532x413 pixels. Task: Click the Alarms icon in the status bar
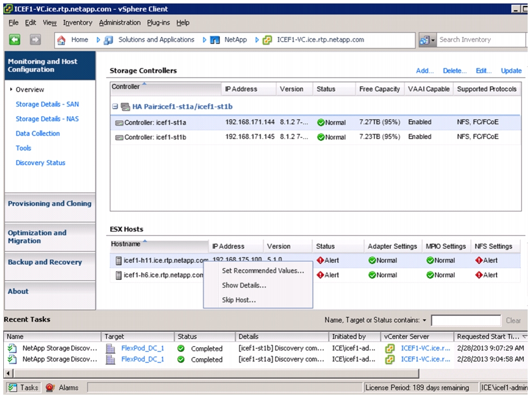pos(50,387)
